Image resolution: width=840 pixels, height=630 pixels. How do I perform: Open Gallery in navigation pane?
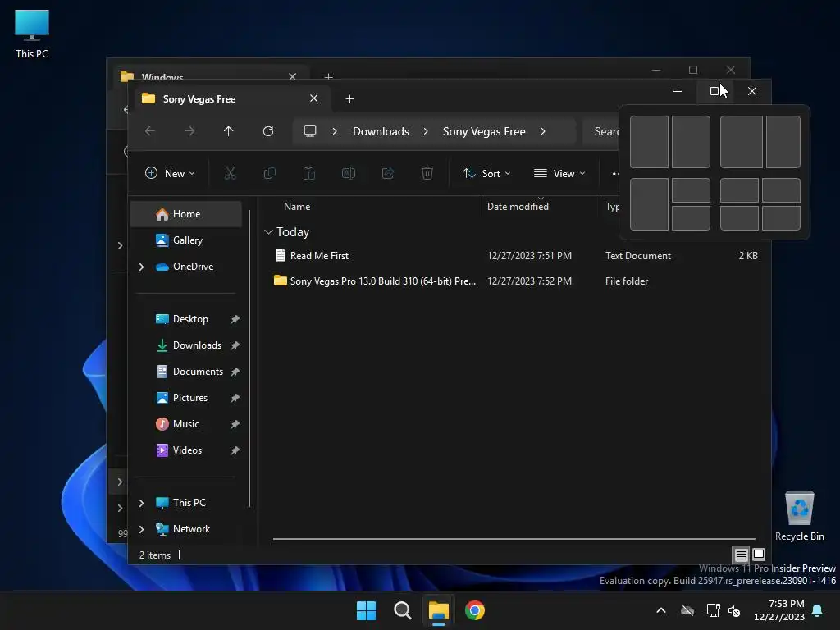coord(186,240)
